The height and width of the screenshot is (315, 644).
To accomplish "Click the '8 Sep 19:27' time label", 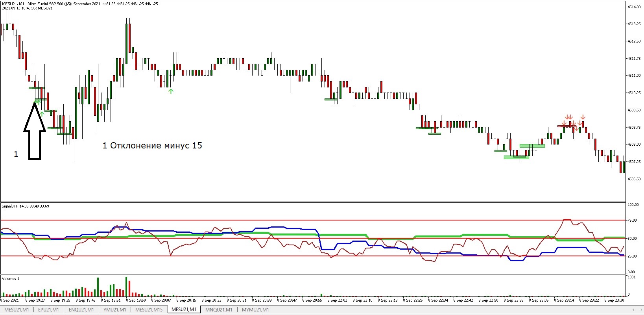I will (35, 300).
